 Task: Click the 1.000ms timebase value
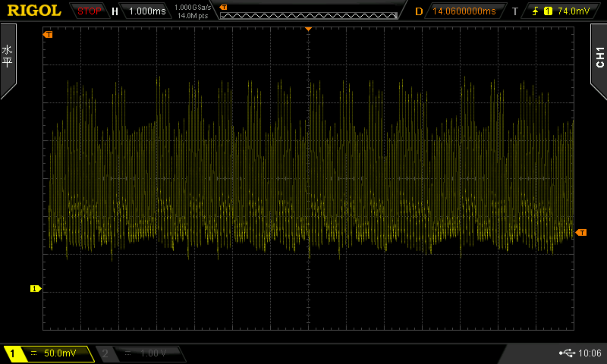(x=147, y=11)
